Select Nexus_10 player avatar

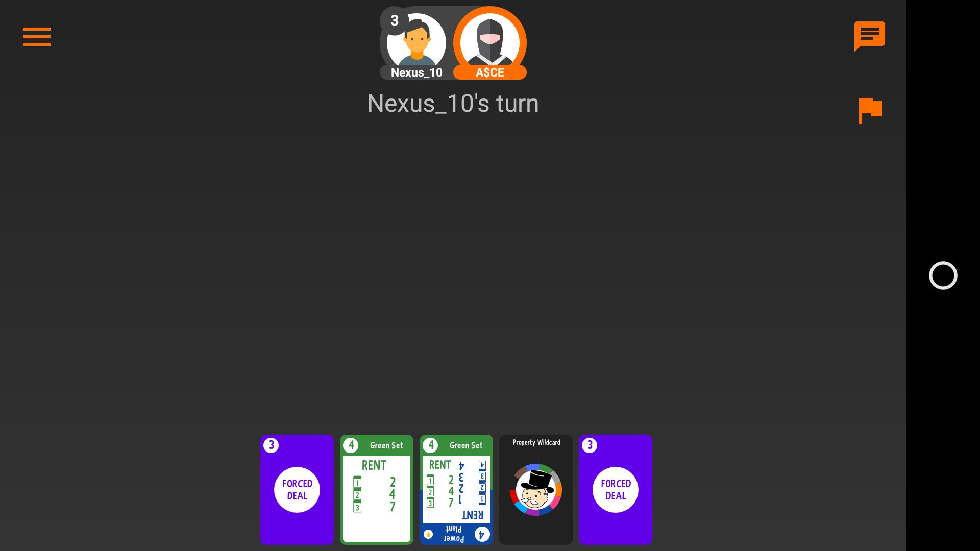(x=416, y=42)
